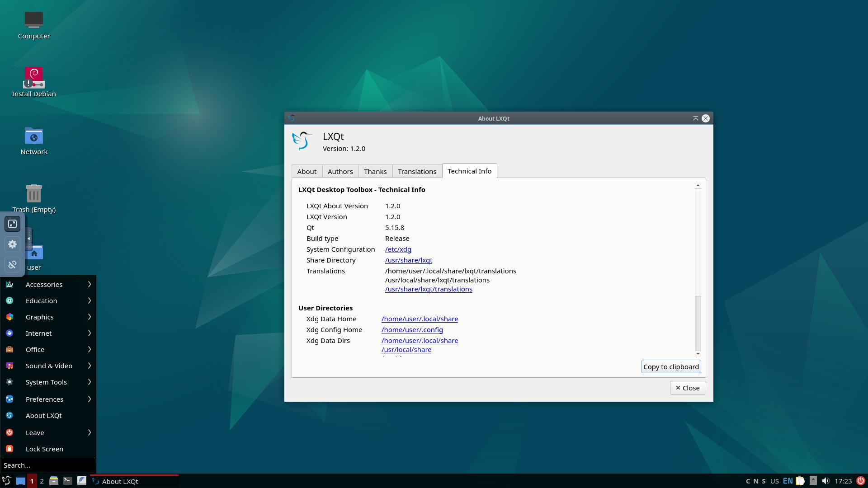Expand the Education menu category
The image size is (868, 488).
tap(48, 300)
